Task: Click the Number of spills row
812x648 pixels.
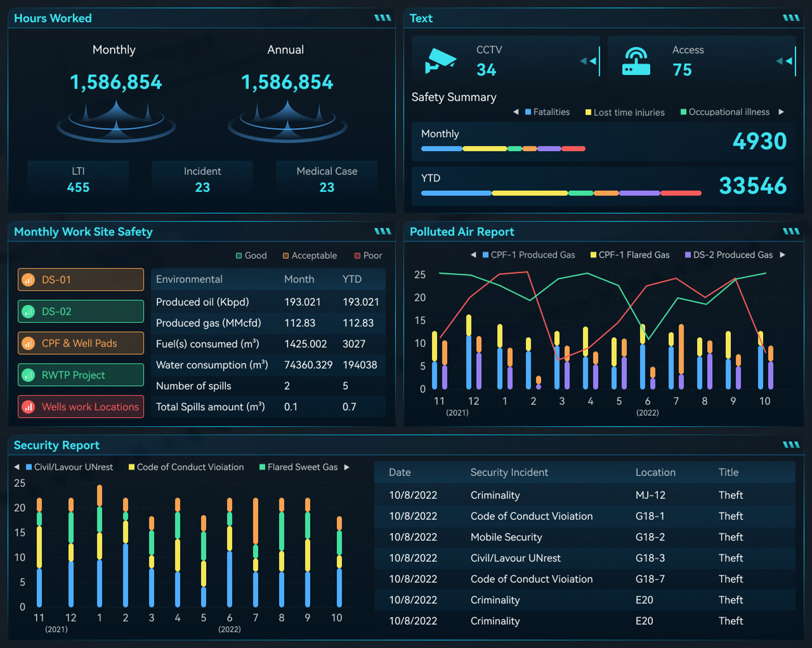Action: 268,385
